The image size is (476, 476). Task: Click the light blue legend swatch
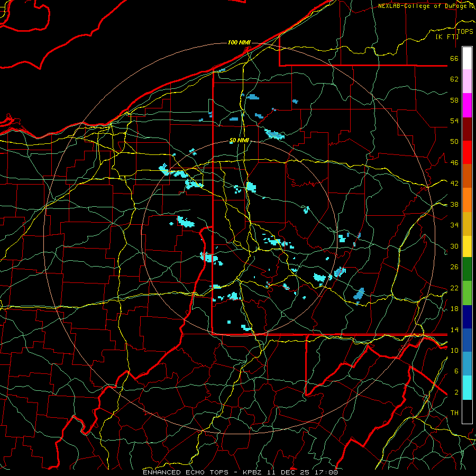[467, 364]
